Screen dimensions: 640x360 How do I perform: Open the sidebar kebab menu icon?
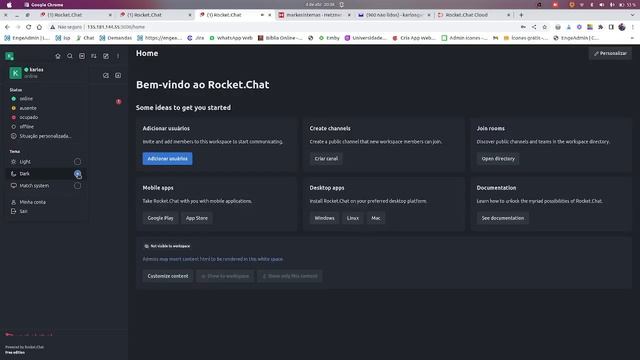coord(118,56)
